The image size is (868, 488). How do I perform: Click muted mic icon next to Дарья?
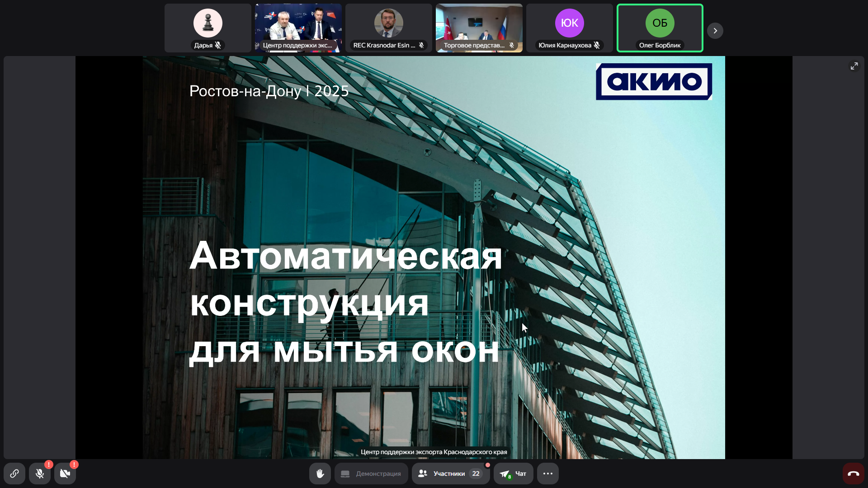(218, 45)
